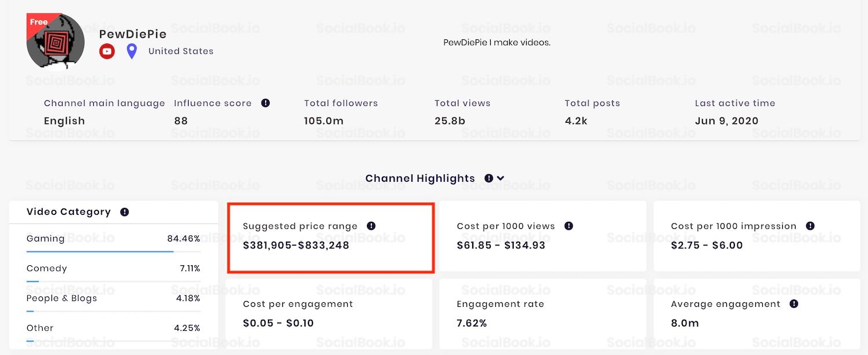
Task: Click the Cost per engagement label
Action: 298,304
